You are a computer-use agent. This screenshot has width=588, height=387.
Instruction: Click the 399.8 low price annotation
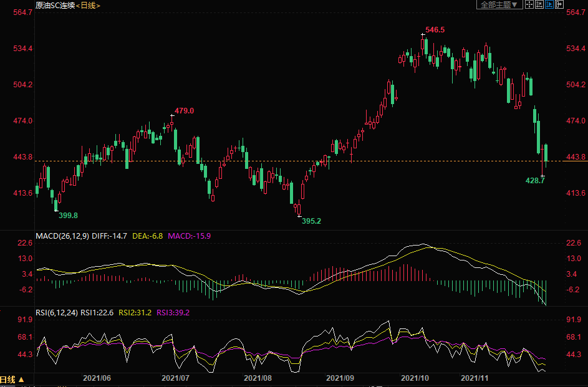[x=68, y=215]
